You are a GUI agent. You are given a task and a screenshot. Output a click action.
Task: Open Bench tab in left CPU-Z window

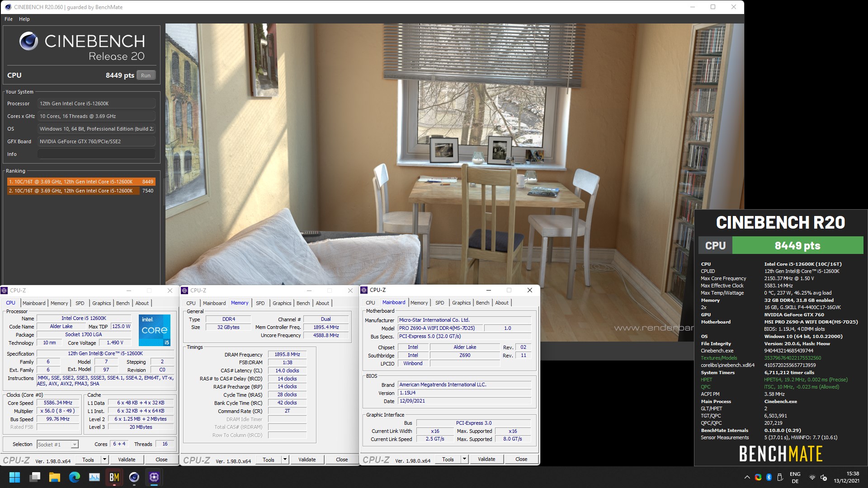(123, 303)
